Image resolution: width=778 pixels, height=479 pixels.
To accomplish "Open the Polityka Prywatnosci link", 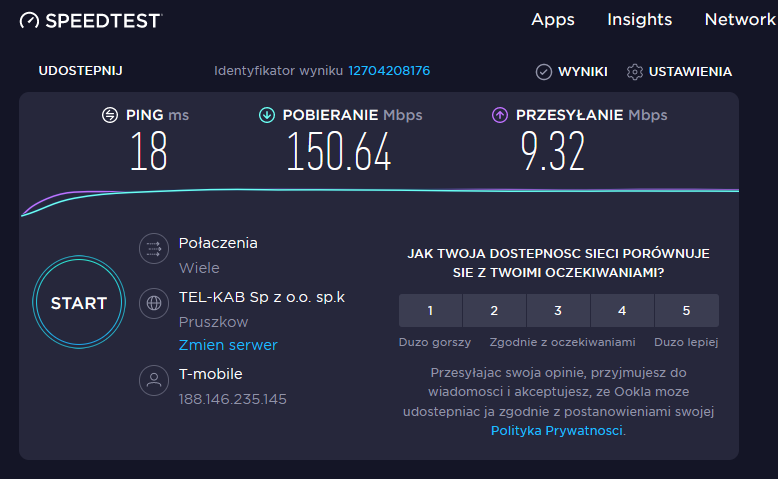I will click(556, 430).
